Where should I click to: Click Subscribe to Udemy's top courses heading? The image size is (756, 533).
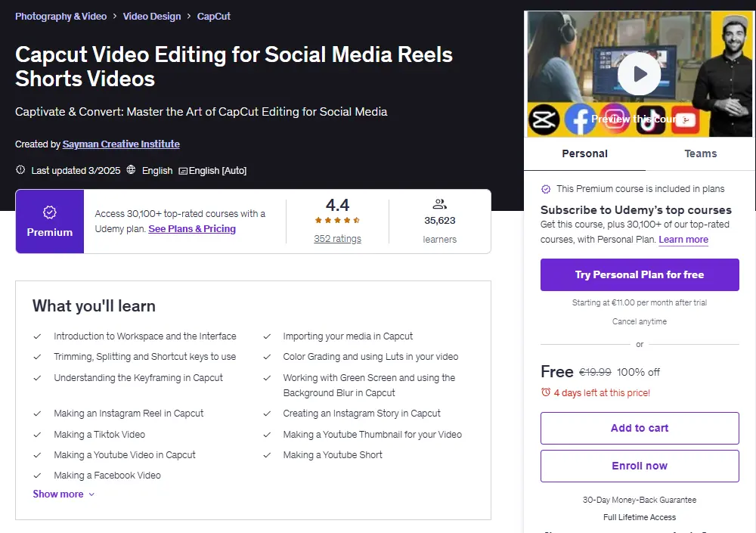[636, 210]
